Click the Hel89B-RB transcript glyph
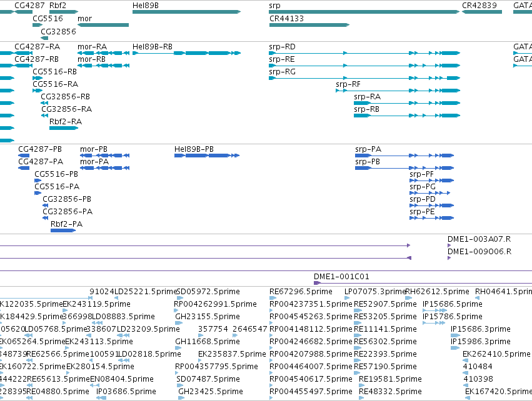Image resolution: width=532 pixels, height=401 pixels. (x=187, y=53)
